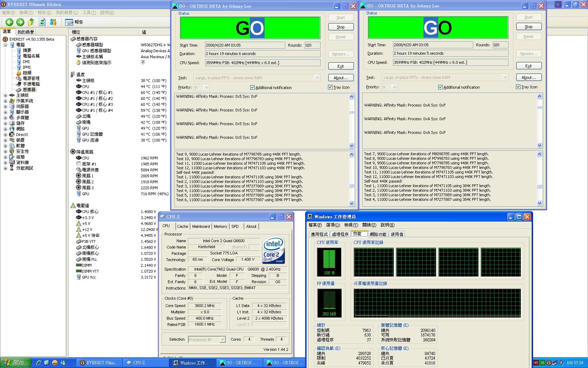Switch to 處理程序 processes tab in Task Manager

(x=340, y=234)
